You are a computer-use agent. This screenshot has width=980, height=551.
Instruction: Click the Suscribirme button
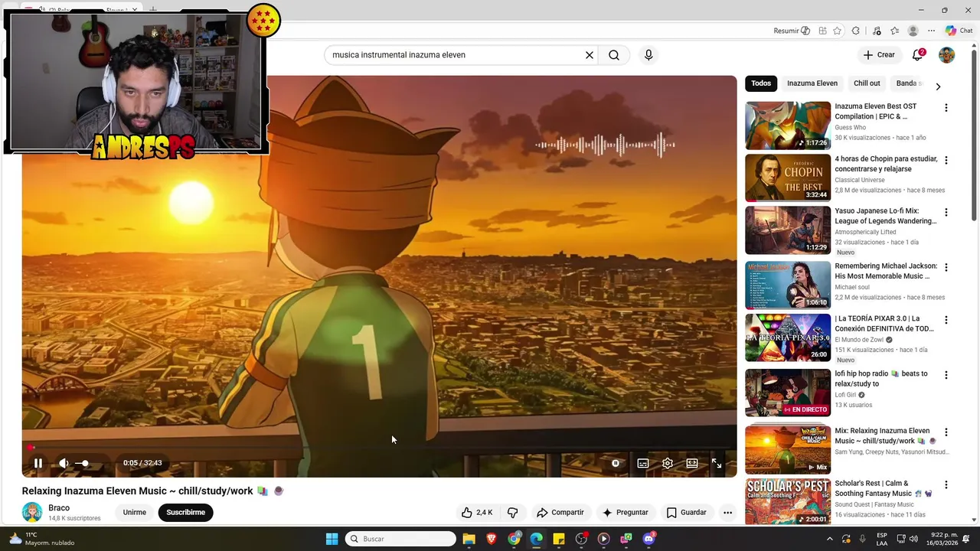click(186, 513)
